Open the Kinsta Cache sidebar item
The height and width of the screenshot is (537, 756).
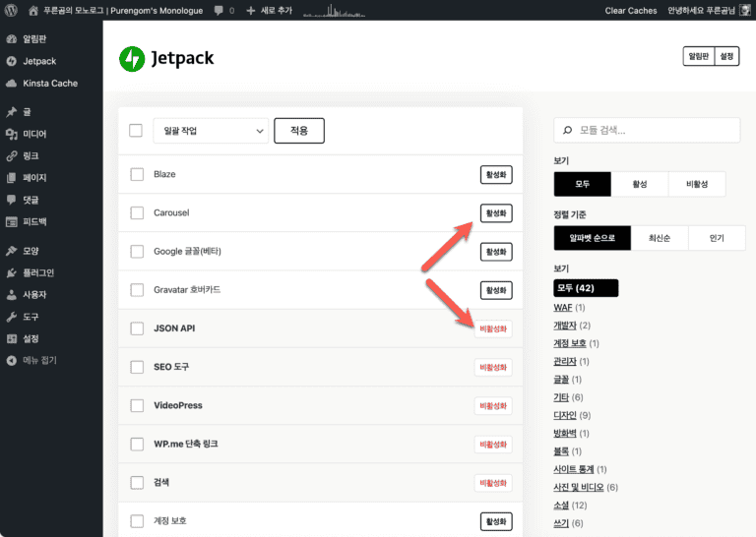pyautogui.click(x=51, y=84)
